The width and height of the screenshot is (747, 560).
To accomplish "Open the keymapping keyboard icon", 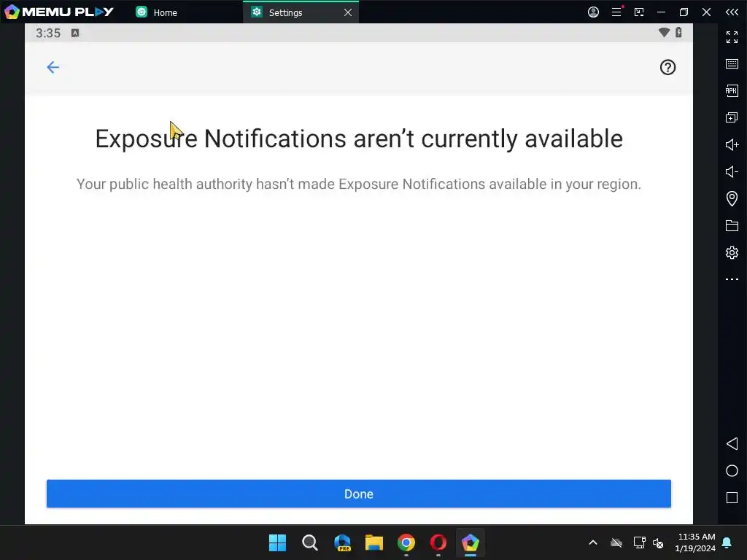I will click(732, 64).
